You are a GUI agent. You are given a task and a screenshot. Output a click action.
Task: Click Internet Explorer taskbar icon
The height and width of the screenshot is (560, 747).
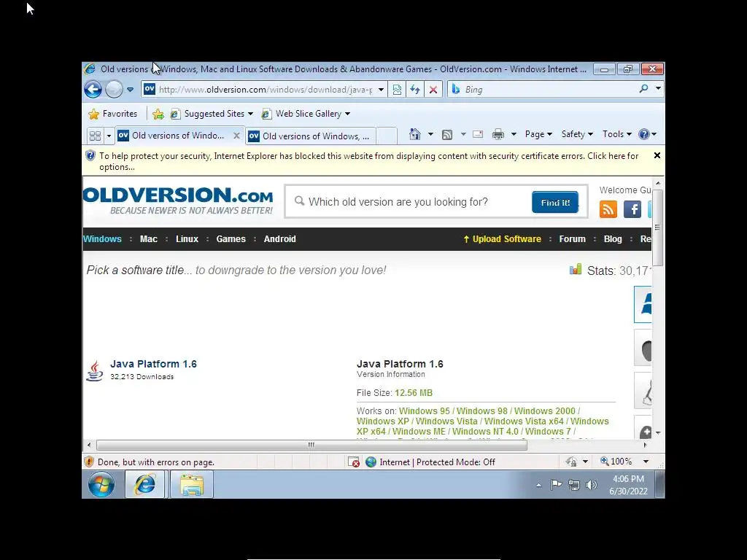click(x=145, y=485)
